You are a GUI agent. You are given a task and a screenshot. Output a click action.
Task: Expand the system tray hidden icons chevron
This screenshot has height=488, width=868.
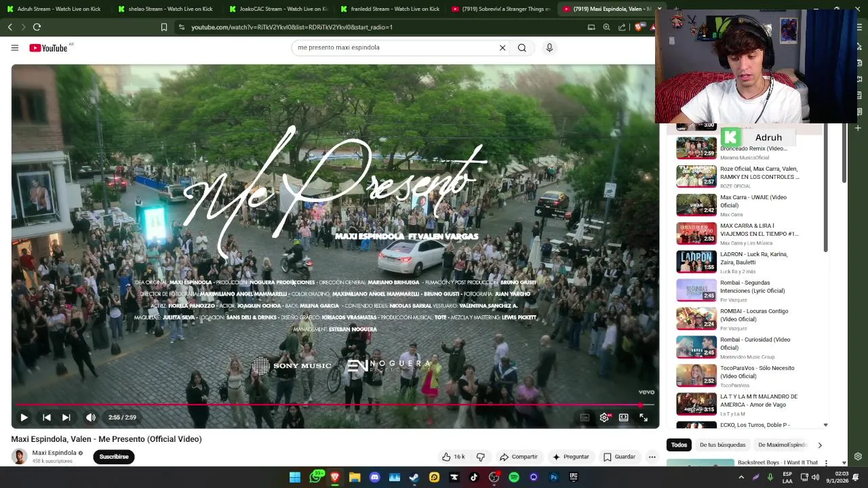(741, 477)
